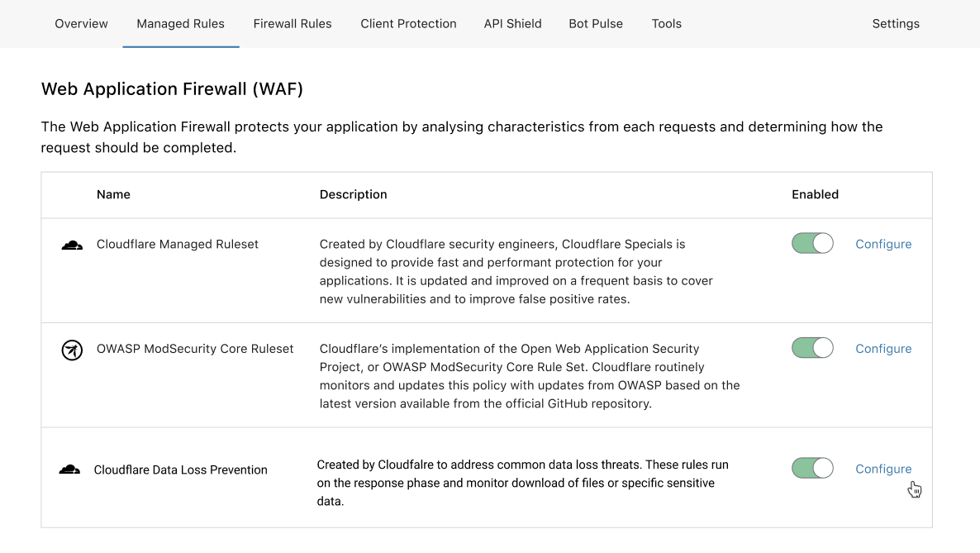Click the 'Name' column header
This screenshot has width=980, height=553.
[x=113, y=194]
